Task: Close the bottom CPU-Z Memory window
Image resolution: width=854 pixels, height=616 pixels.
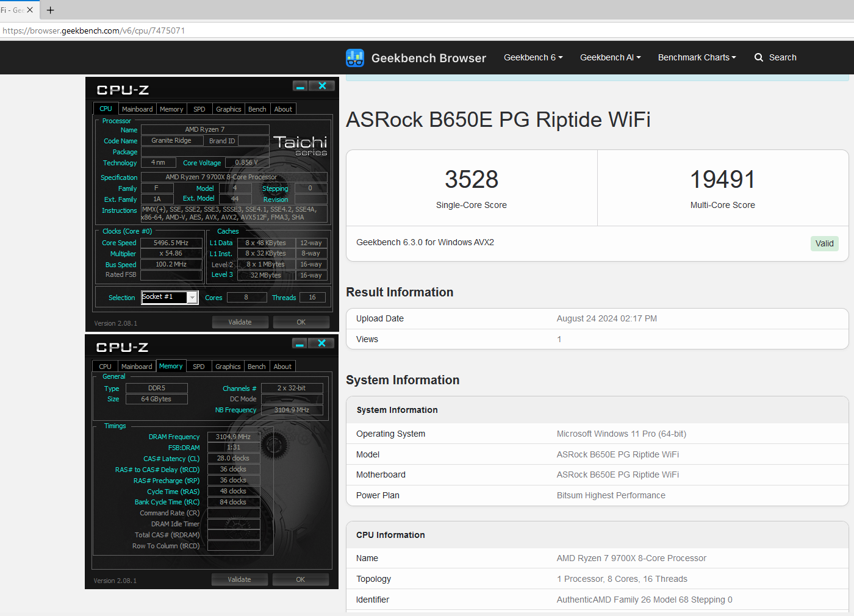Action: click(x=321, y=343)
